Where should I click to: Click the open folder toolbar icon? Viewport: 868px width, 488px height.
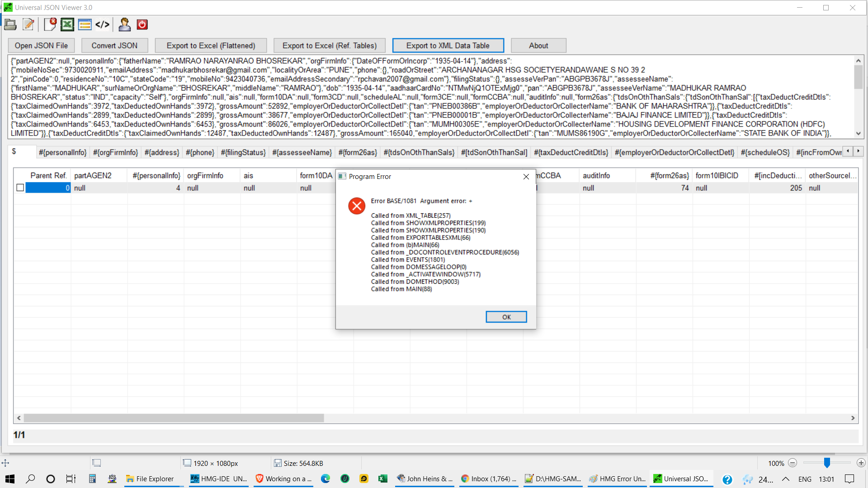(x=10, y=25)
